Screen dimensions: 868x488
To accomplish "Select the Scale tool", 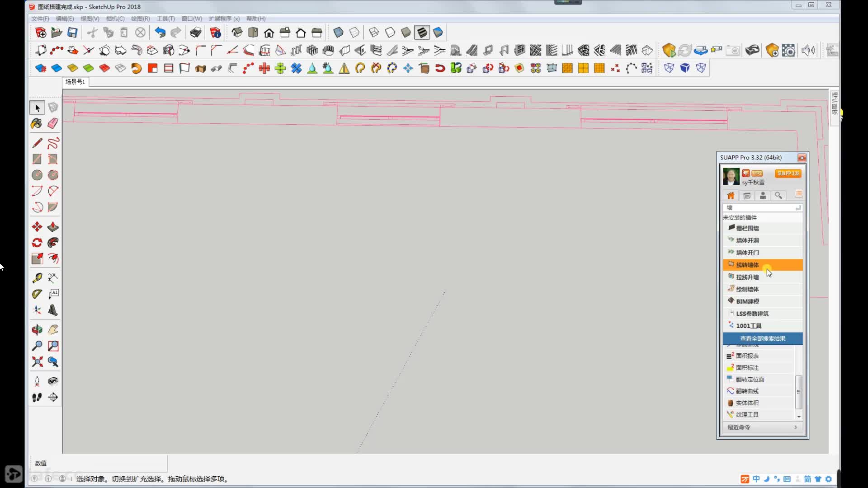I will click(37, 258).
